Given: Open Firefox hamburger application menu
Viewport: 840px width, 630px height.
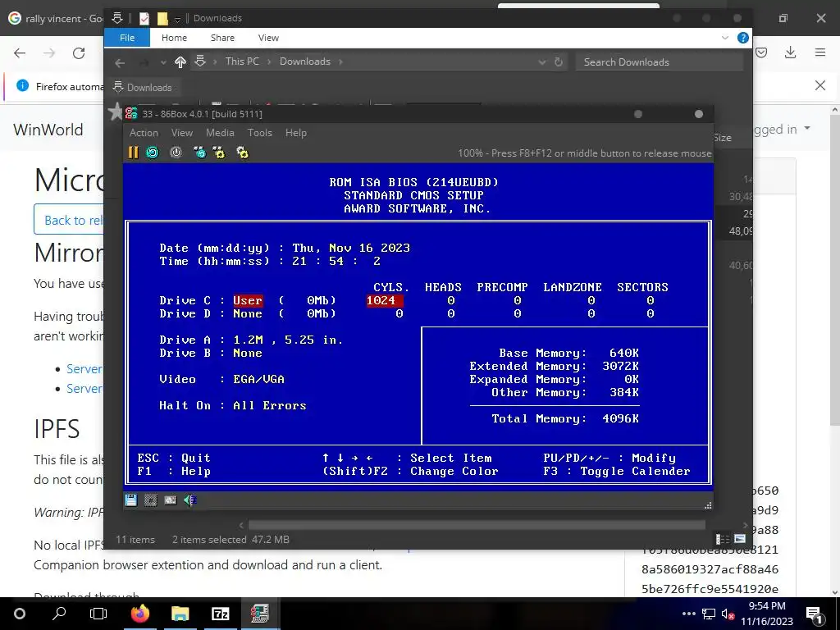Looking at the screenshot, I should point(820,52).
